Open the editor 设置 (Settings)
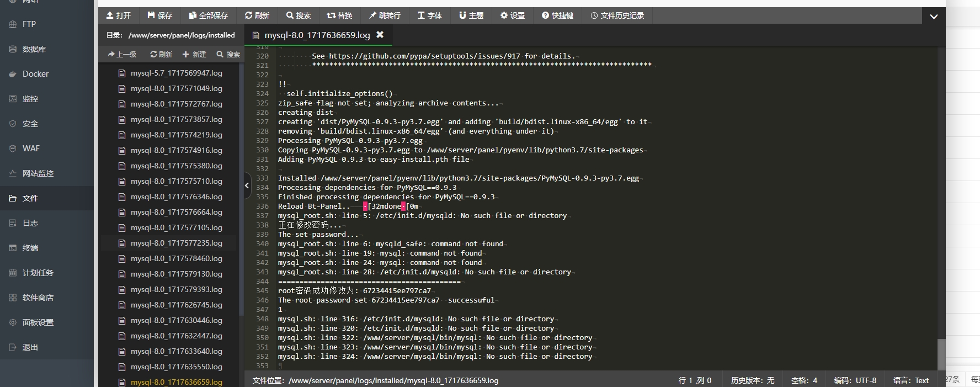 coord(513,15)
